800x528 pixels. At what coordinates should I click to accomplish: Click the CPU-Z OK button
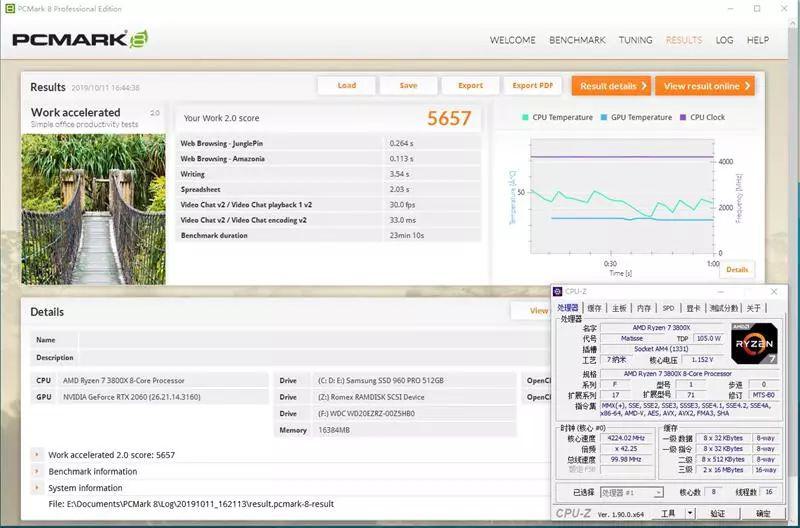point(763,513)
